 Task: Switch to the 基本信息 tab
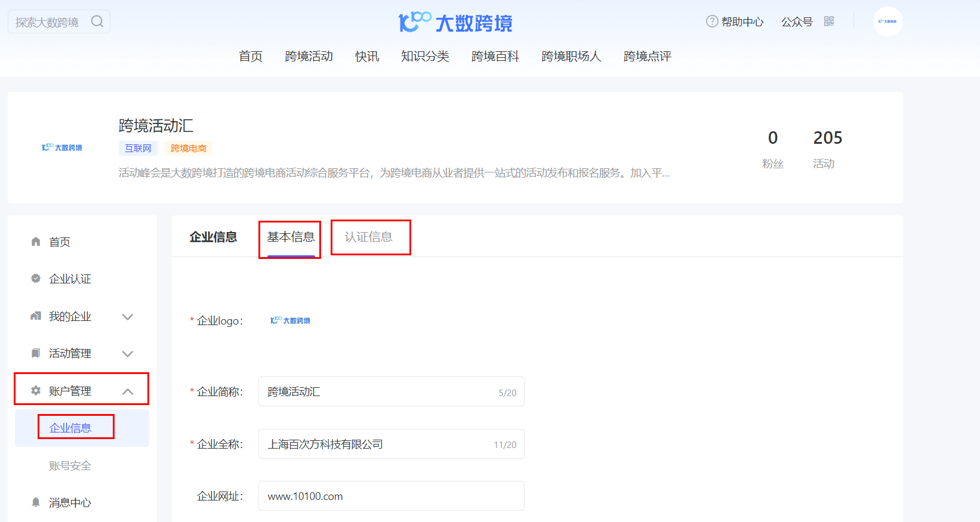291,237
